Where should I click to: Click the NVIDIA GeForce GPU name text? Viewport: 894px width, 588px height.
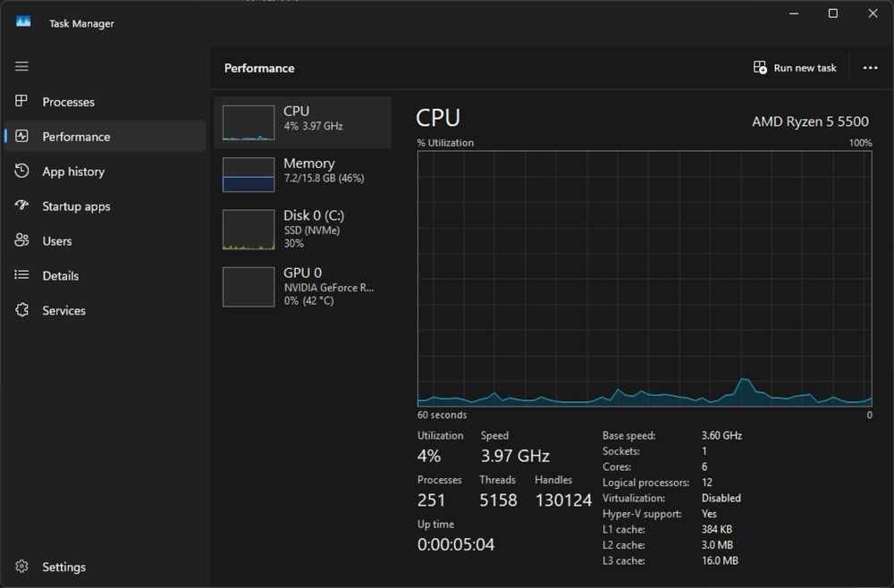point(329,288)
